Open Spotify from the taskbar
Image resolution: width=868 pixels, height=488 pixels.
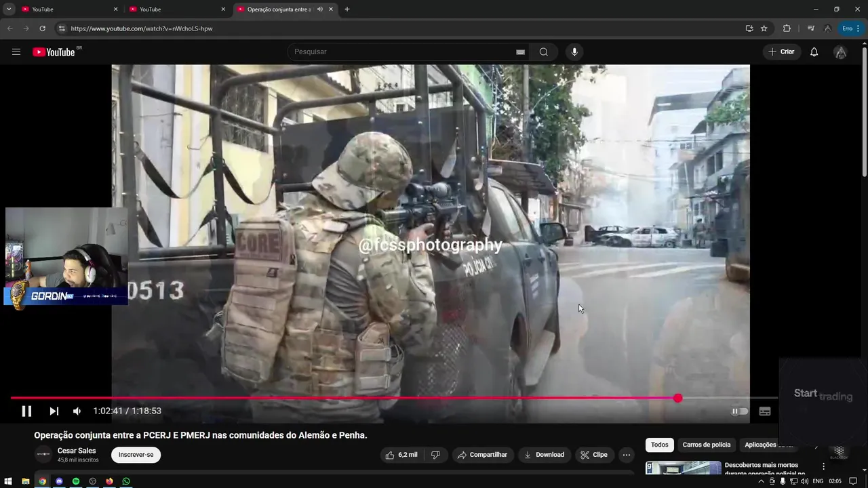76,481
